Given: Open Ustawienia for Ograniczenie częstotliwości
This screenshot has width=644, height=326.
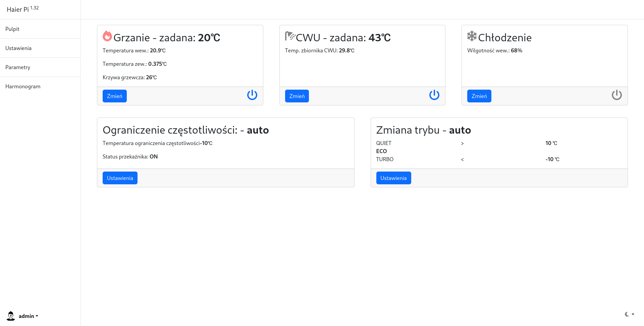Looking at the screenshot, I should (x=120, y=178).
